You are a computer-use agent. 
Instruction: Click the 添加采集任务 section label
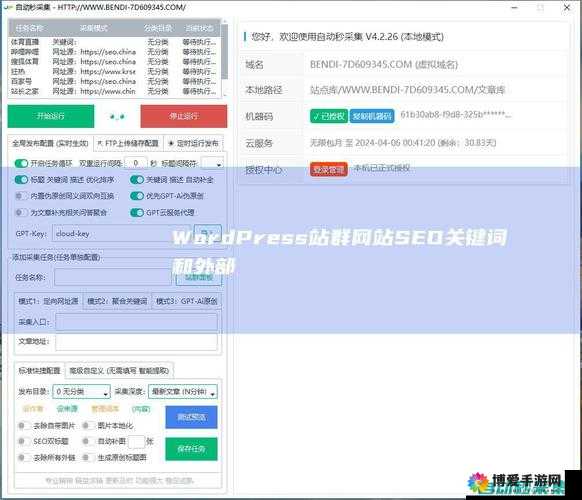coord(56,257)
